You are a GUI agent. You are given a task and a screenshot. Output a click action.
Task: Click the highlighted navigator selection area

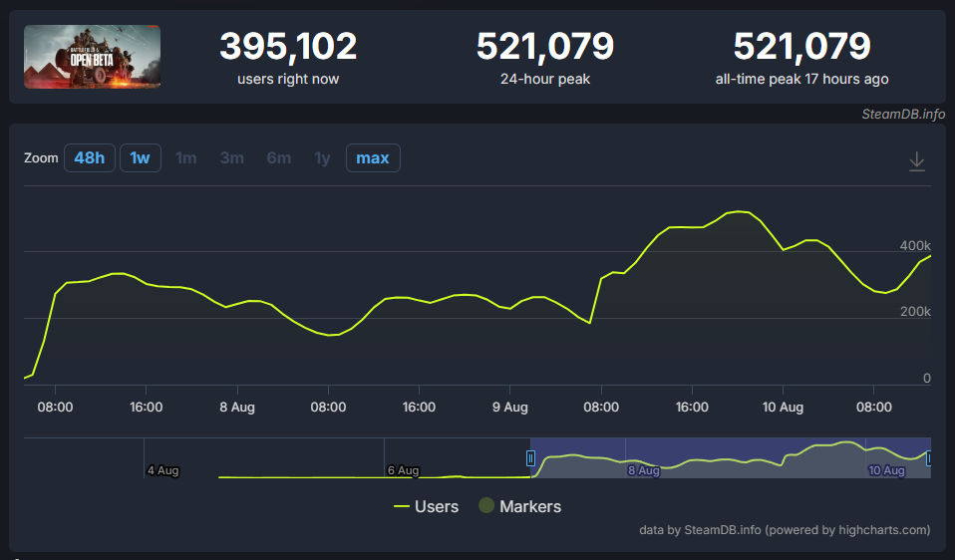tap(731, 457)
